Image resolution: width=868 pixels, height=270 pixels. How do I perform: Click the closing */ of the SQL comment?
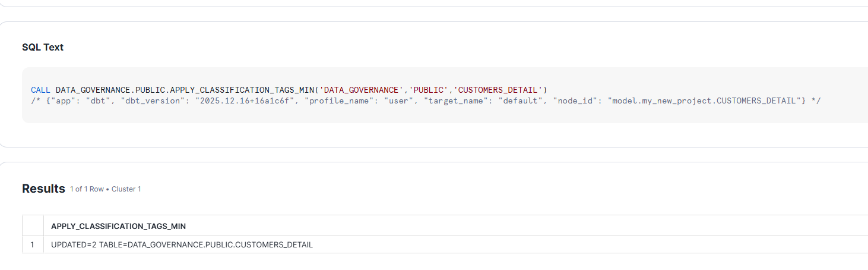pyautogui.click(x=816, y=101)
